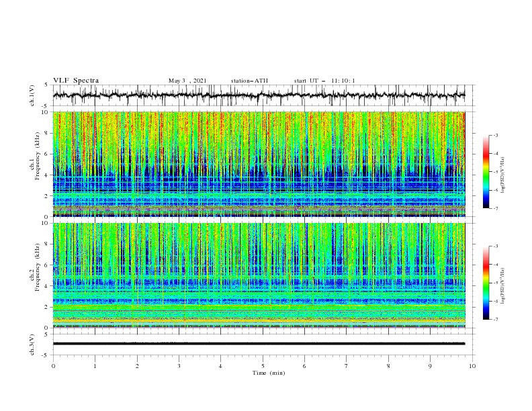
Task: Click the "Time (min)" axis label
Action: point(269,373)
